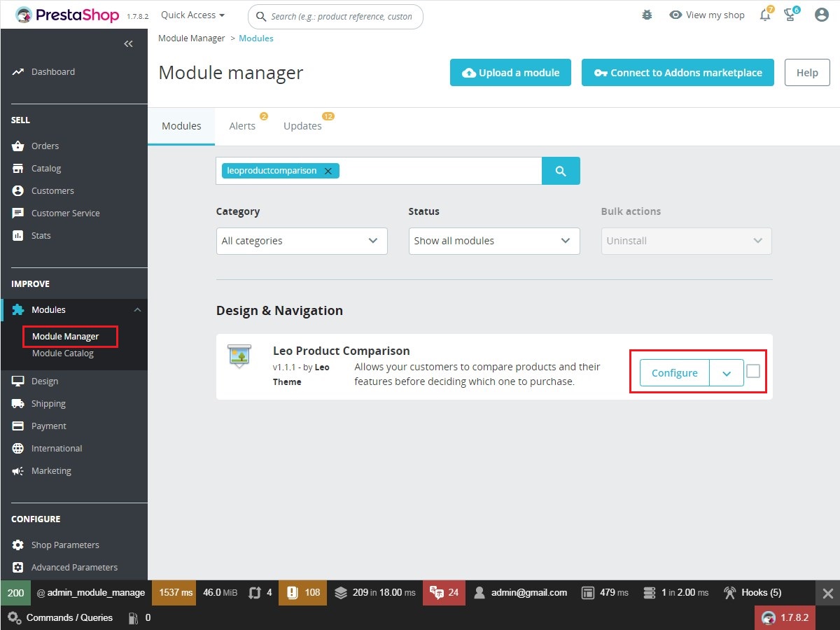The width and height of the screenshot is (840, 630).
Task: Focus the top search input field
Action: (335, 16)
